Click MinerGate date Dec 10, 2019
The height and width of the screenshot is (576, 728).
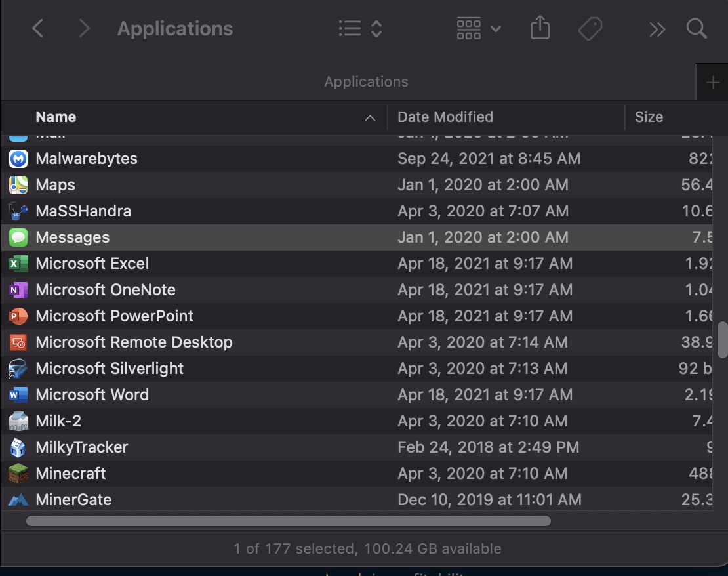click(489, 500)
